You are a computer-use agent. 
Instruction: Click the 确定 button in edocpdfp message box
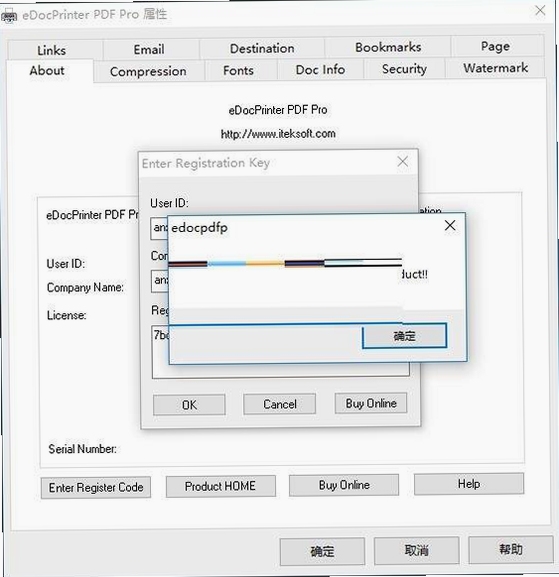[404, 336]
